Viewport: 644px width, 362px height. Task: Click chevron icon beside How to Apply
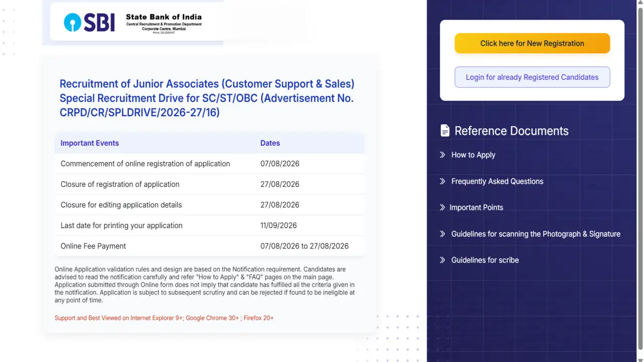coord(442,155)
